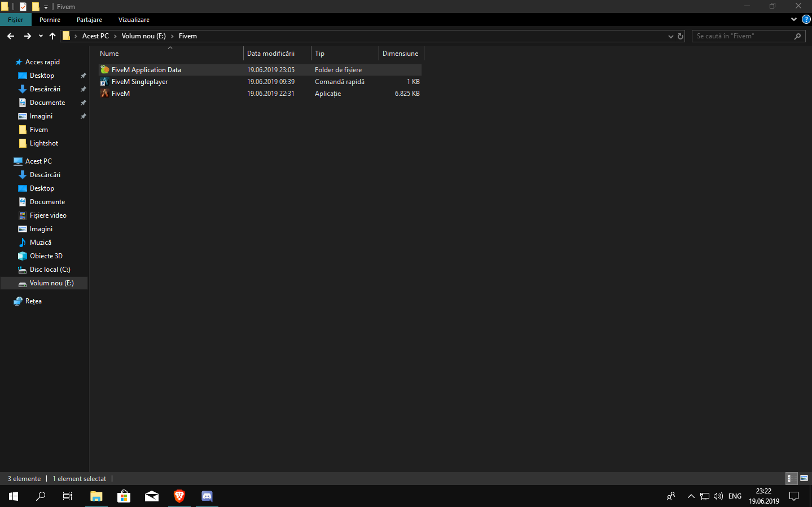The height and width of the screenshot is (507, 812).
Task: Go back using the back arrow
Action: tap(11, 36)
